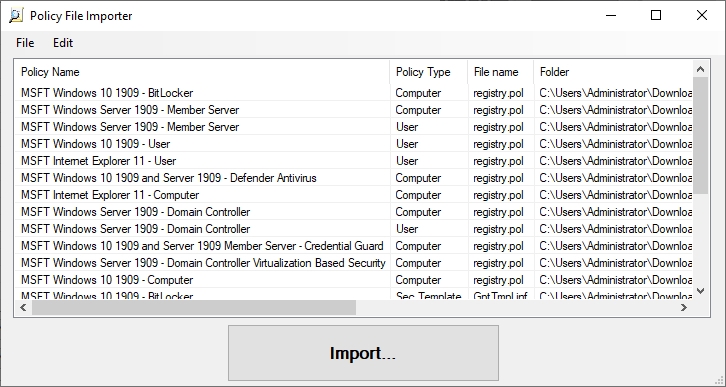Click the Policy File Importer app icon
Viewport: 726px width, 387px height.
click(16, 15)
